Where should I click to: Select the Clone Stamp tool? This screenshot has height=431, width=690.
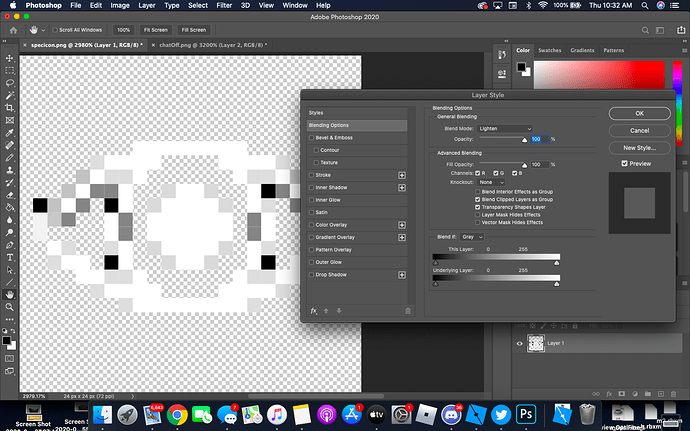click(9, 170)
